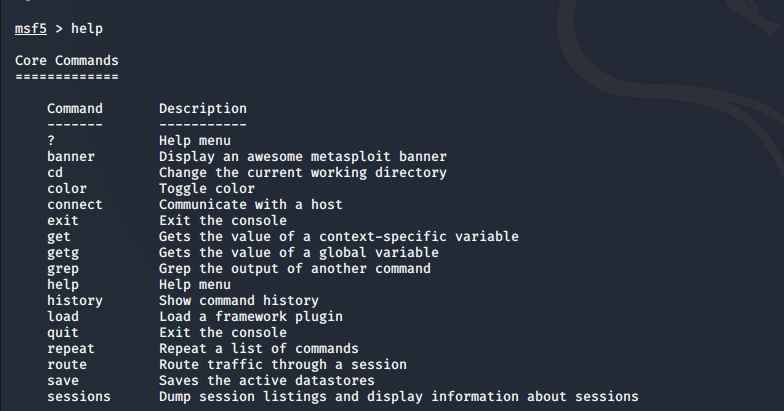Select the banner command name
Viewport: 784px width, 411px height.
(x=70, y=156)
